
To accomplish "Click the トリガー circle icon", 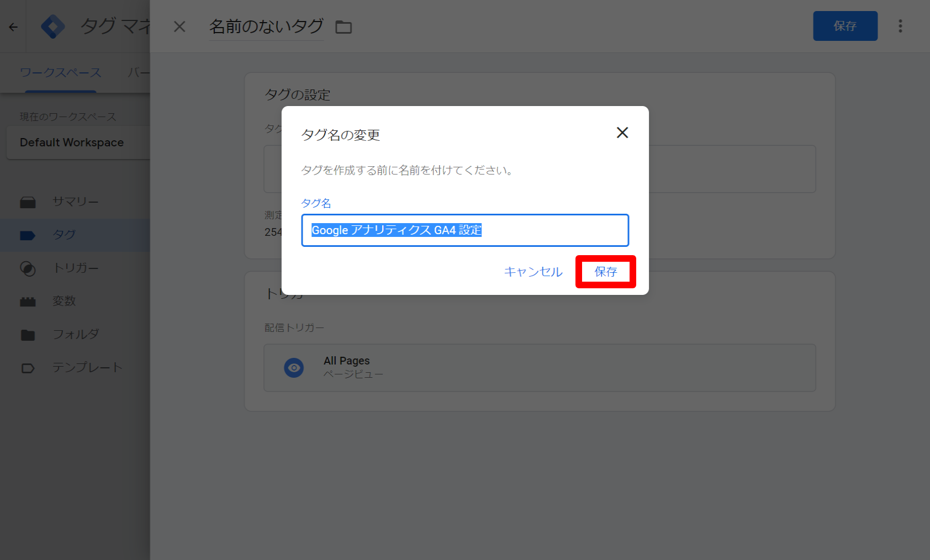I will point(28,268).
